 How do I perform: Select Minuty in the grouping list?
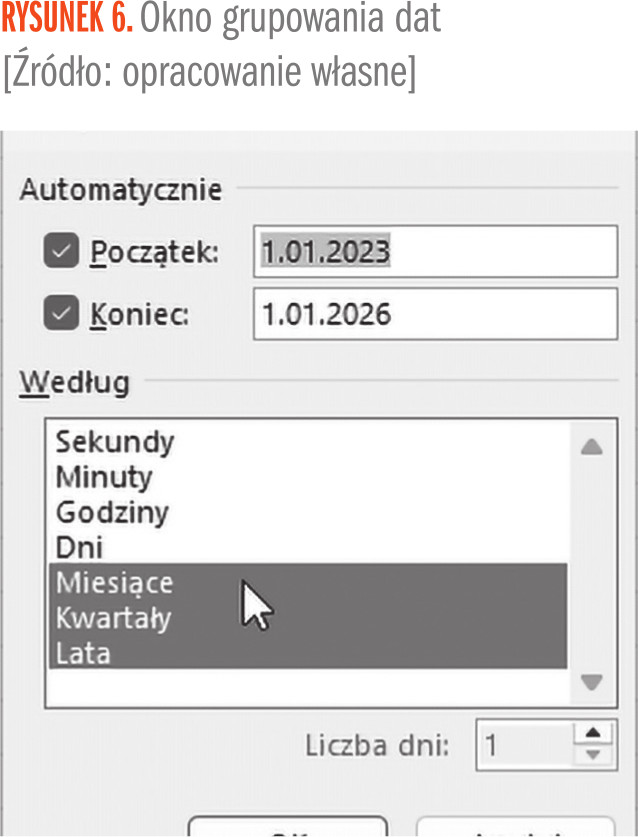104,477
